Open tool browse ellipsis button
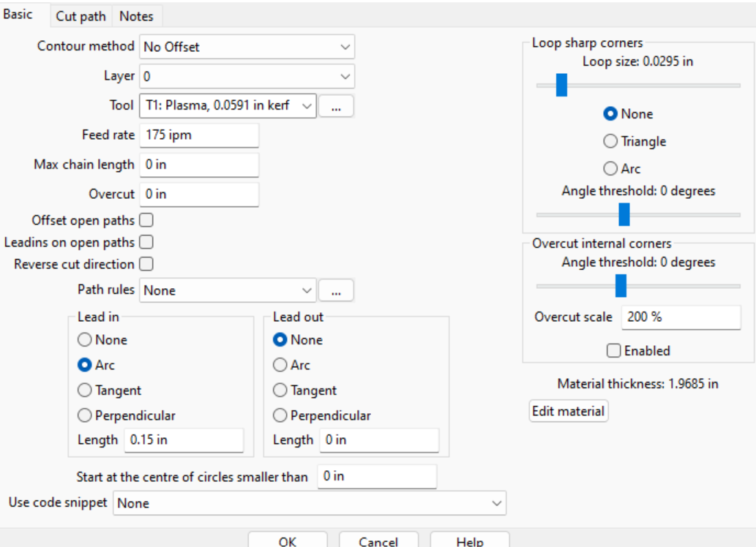The width and height of the screenshot is (756, 547). (336, 106)
